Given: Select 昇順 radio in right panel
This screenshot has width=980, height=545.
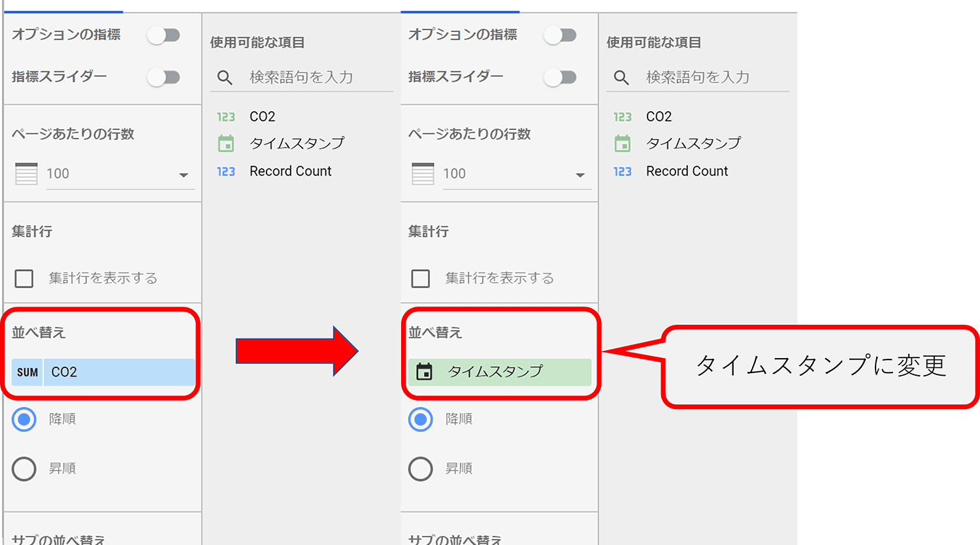Looking at the screenshot, I should (x=421, y=469).
